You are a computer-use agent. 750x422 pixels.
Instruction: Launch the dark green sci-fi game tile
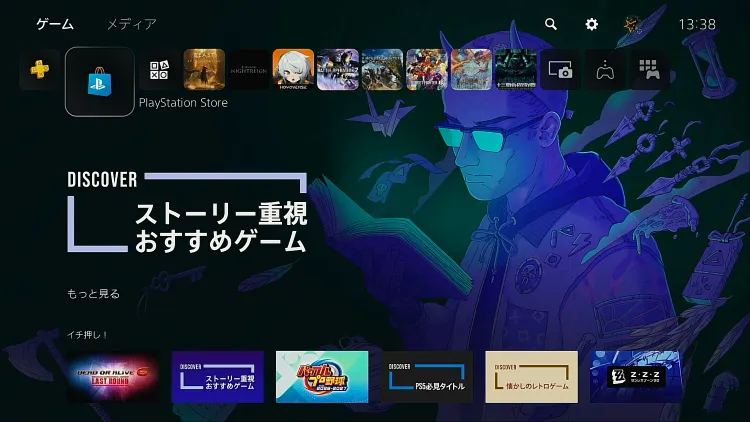(x=516, y=69)
